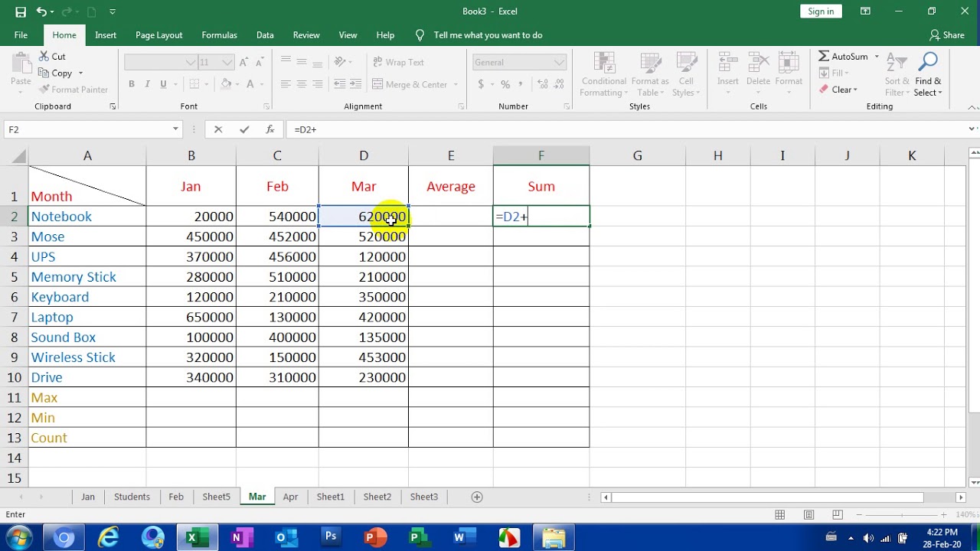
Task: Open Insert Function fx icon
Action: (269, 129)
